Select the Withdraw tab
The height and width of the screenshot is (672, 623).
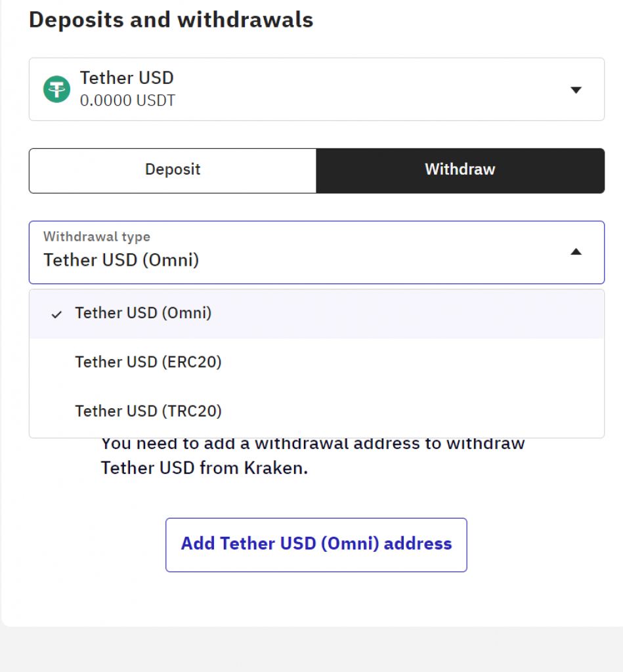(460, 171)
